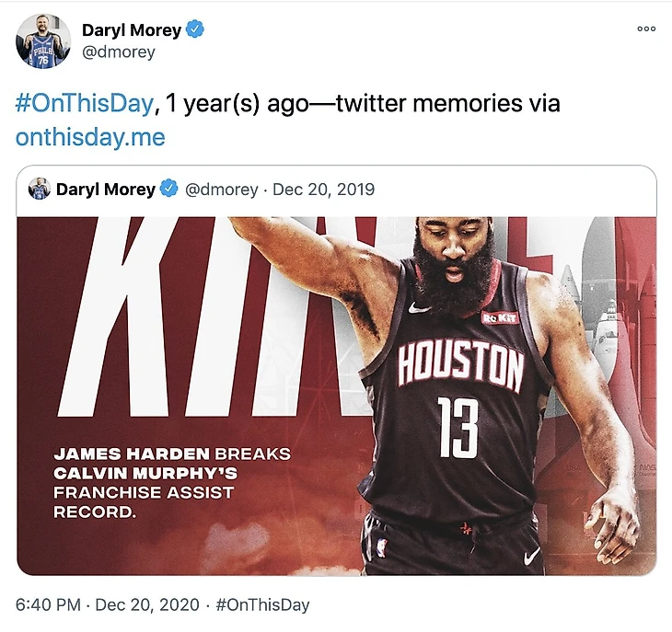This screenshot has width=672, height=632.
Task: Click the ROKiT patch on the jersey
Action: [x=501, y=318]
